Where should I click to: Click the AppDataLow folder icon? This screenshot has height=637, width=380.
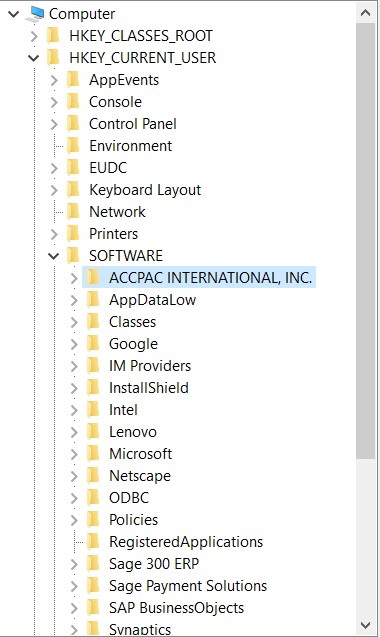(x=93, y=300)
